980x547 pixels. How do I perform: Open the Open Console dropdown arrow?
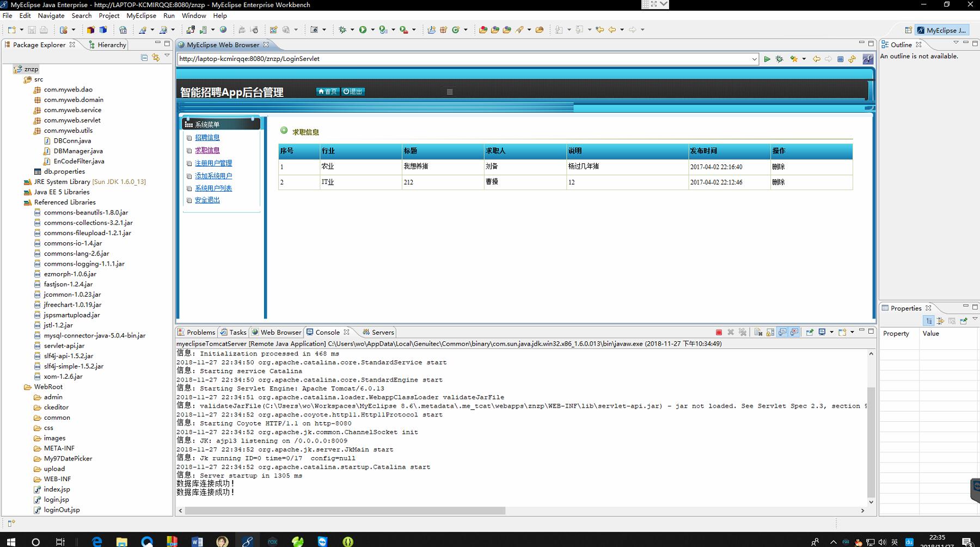click(x=852, y=332)
